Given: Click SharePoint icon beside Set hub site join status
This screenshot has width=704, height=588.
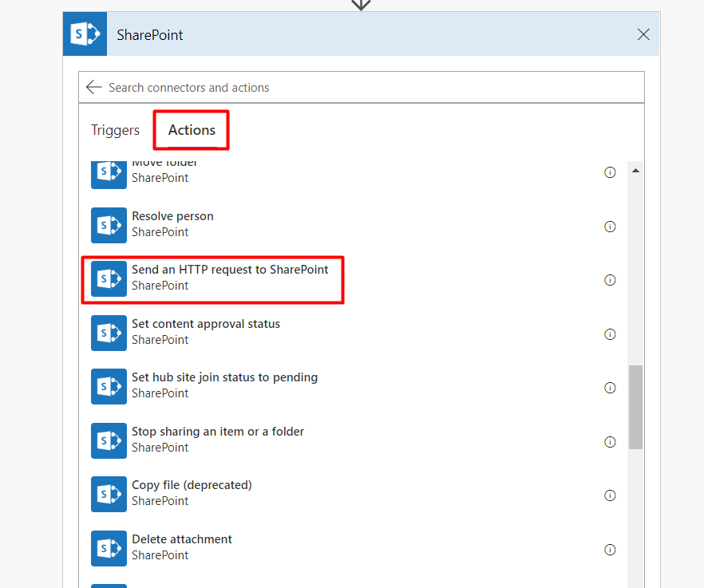Looking at the screenshot, I should (109, 386).
